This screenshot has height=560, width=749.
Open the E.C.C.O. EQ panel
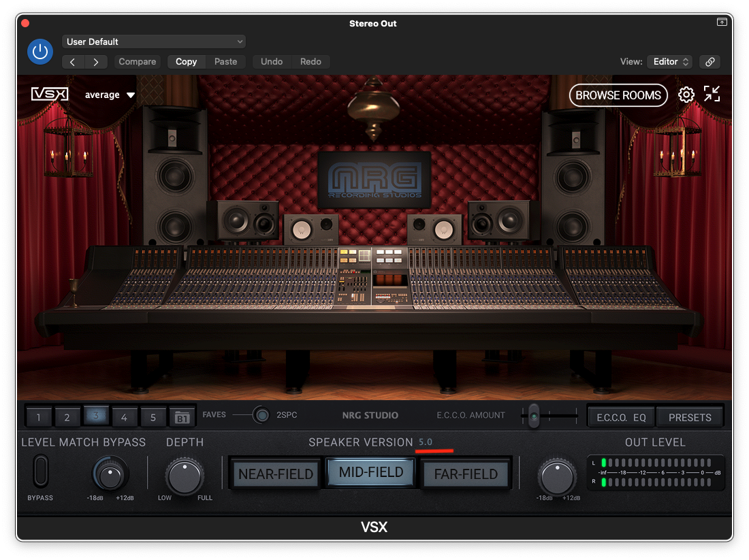pyautogui.click(x=621, y=418)
